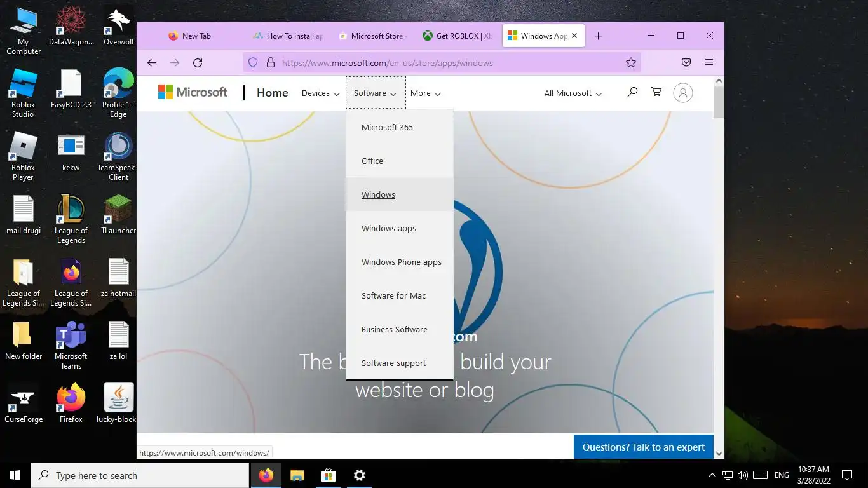Select the My Computer desktop icon
This screenshot has width=868, height=488.
point(24,31)
